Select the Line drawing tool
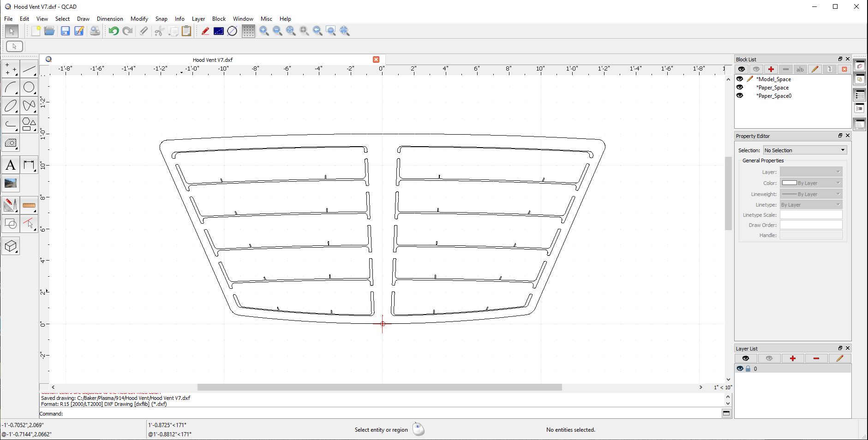 pos(29,69)
